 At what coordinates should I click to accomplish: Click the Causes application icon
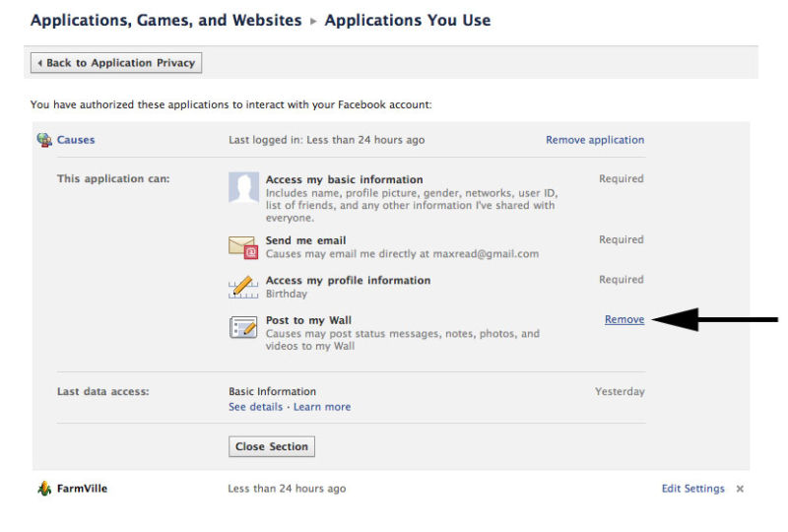point(44,140)
